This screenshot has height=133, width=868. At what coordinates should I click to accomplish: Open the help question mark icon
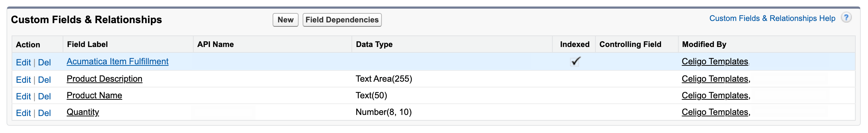pos(846,17)
